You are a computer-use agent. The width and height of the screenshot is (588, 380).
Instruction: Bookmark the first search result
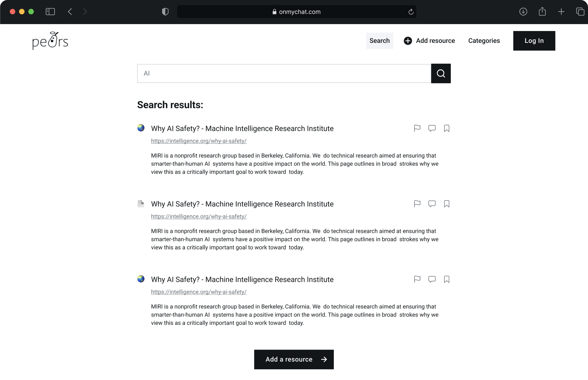(x=446, y=128)
